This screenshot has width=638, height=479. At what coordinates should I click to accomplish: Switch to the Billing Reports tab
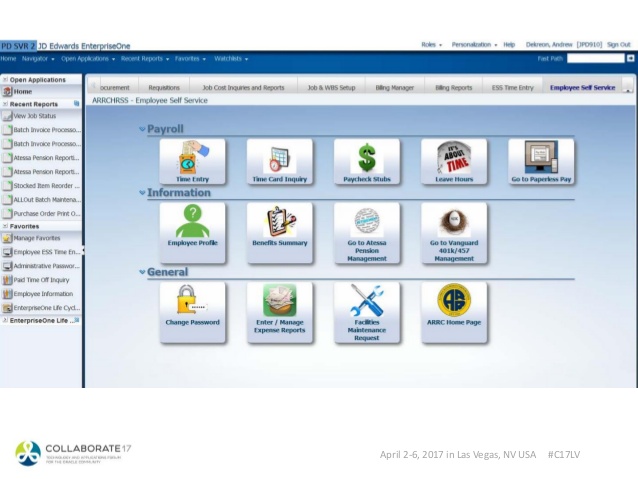tap(454, 87)
